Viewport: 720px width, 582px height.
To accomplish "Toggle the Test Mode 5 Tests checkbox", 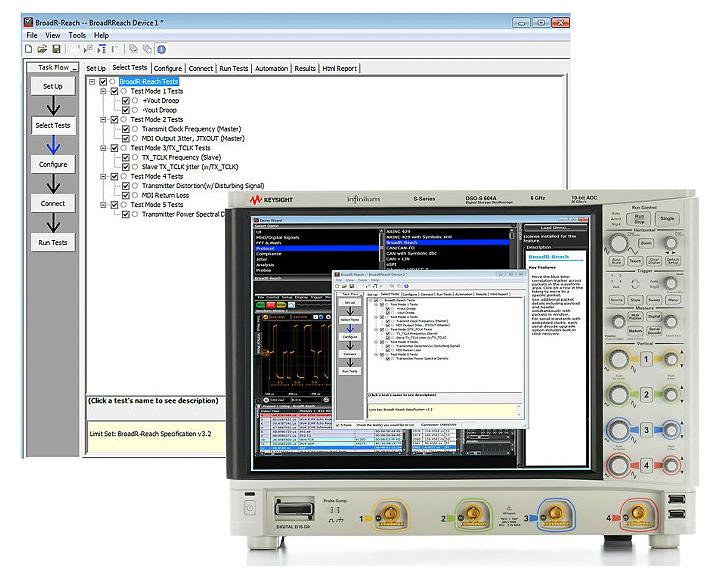I will (x=114, y=205).
